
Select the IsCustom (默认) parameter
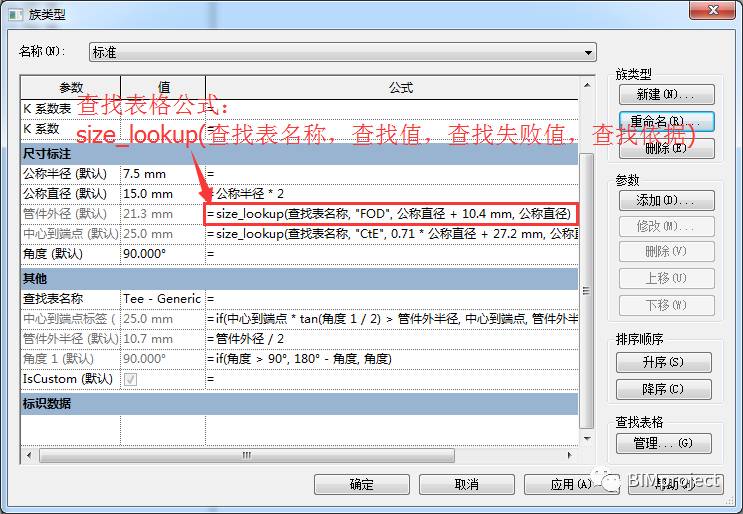click(x=71, y=379)
